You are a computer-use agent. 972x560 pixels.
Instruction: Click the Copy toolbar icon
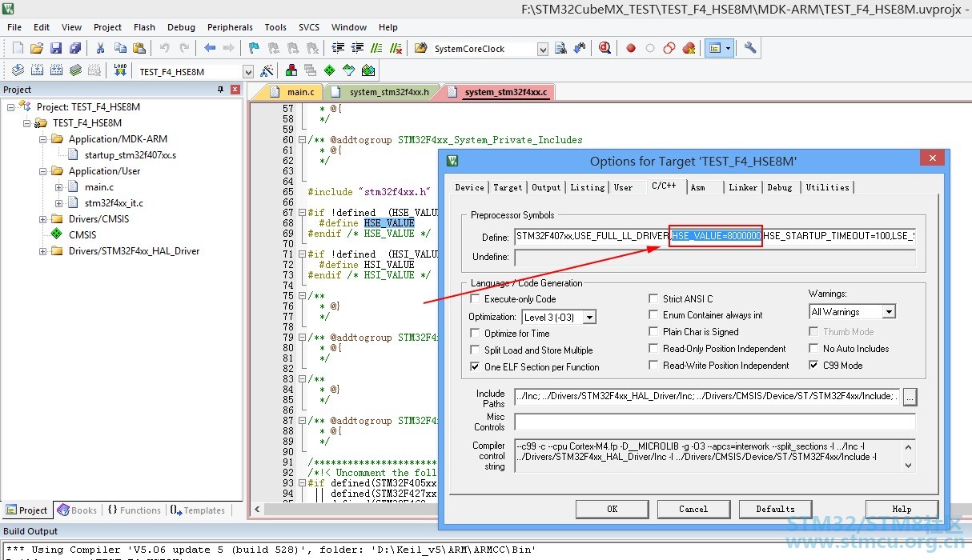tap(120, 48)
